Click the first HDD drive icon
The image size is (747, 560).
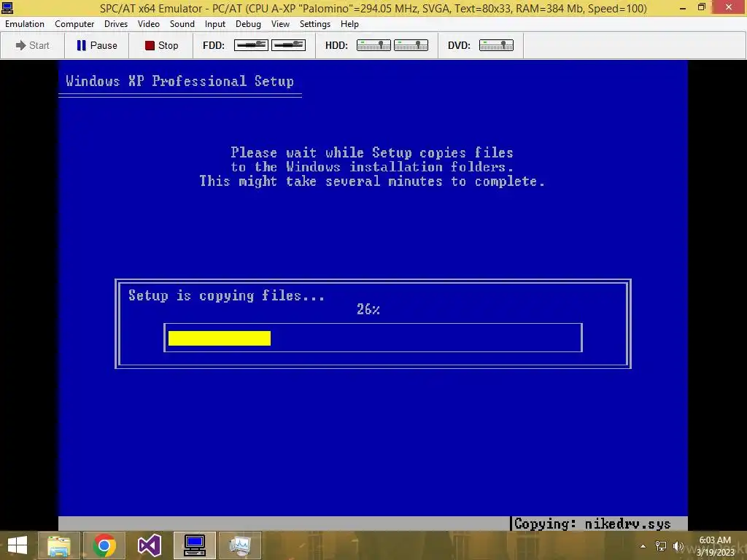[373, 45]
